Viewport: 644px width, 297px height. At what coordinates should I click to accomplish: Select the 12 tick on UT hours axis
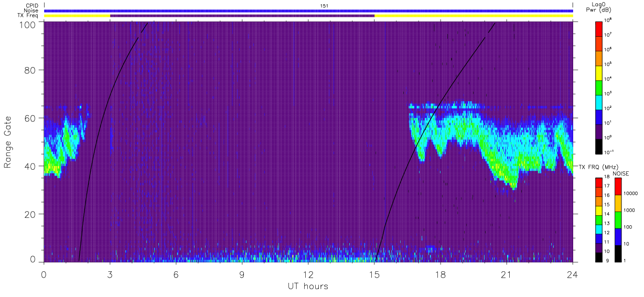[308, 274]
